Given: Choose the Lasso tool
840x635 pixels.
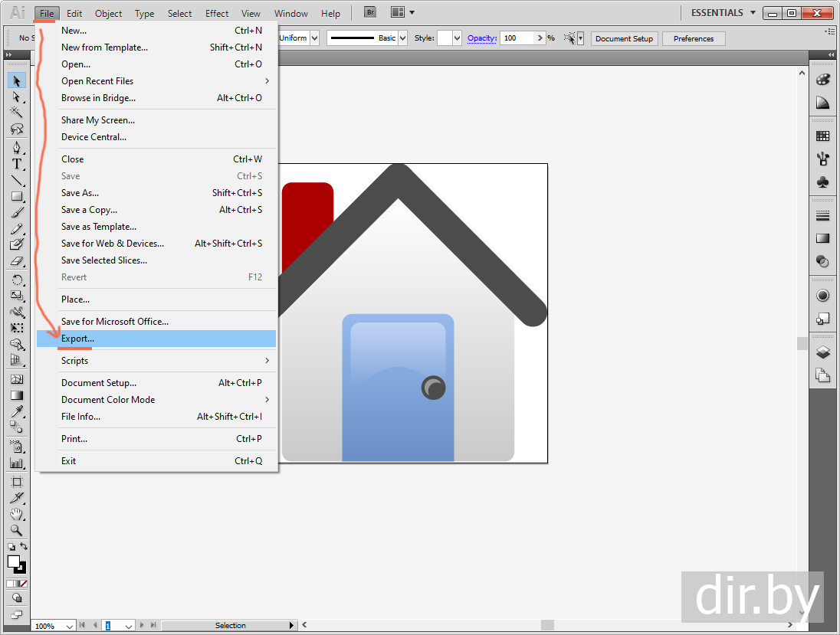Looking at the screenshot, I should point(17,129).
